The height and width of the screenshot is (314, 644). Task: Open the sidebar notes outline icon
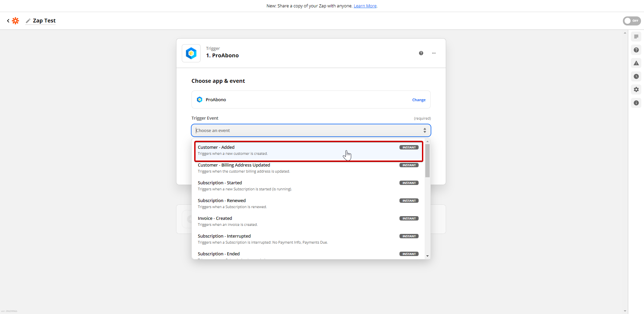[636, 37]
